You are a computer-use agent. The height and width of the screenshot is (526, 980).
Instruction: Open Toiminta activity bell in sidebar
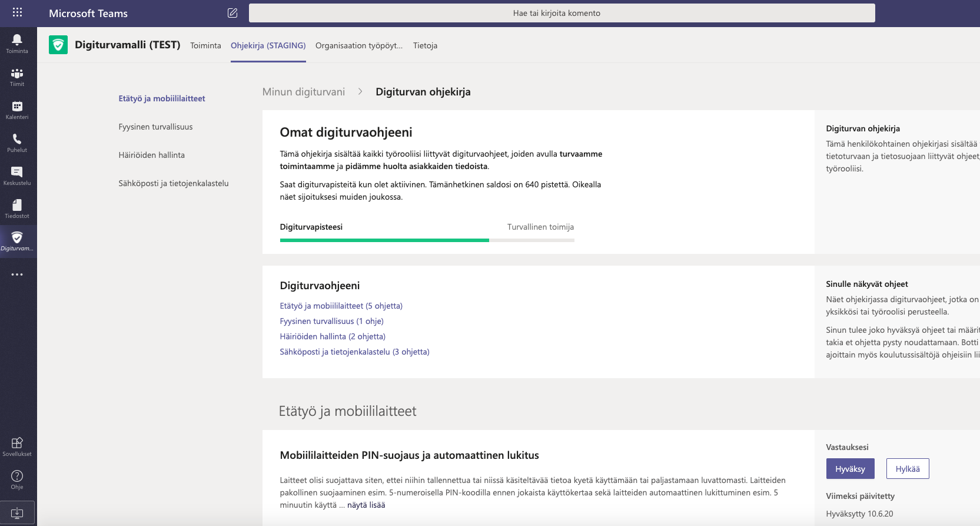[17, 44]
